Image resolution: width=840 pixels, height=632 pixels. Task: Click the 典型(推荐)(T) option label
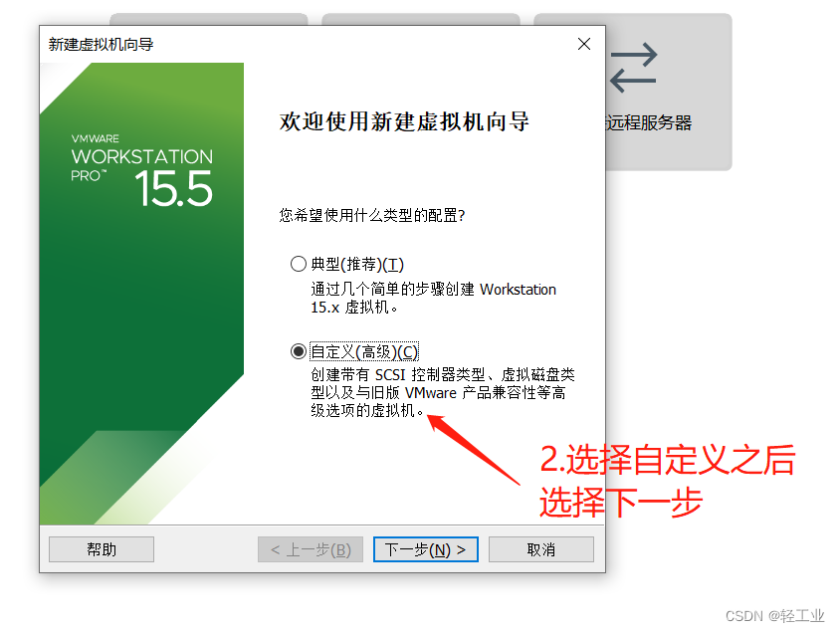357,264
